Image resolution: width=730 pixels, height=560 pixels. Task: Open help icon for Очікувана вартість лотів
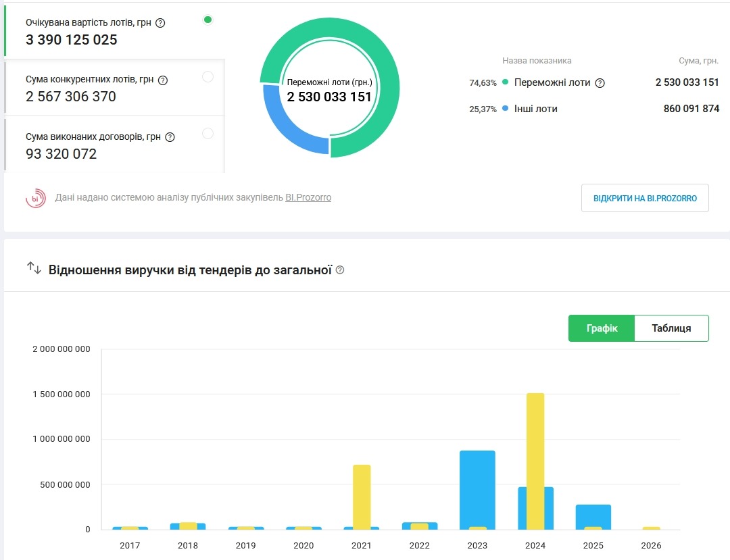(x=160, y=23)
